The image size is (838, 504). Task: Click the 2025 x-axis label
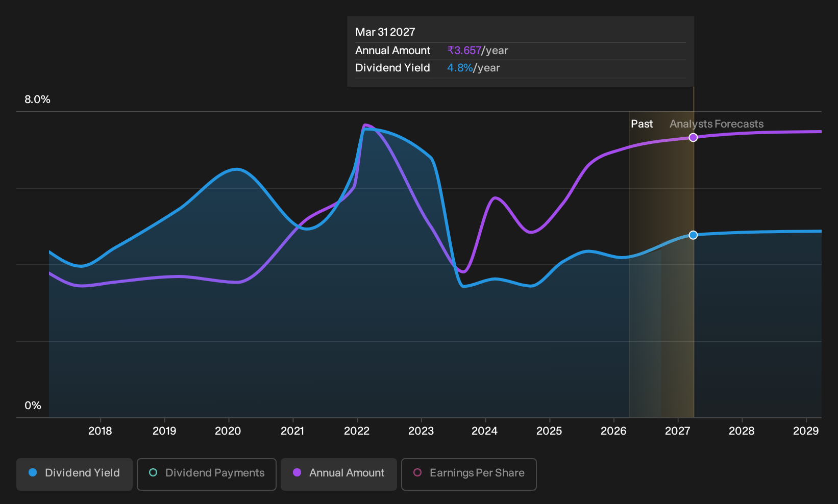[x=549, y=431]
